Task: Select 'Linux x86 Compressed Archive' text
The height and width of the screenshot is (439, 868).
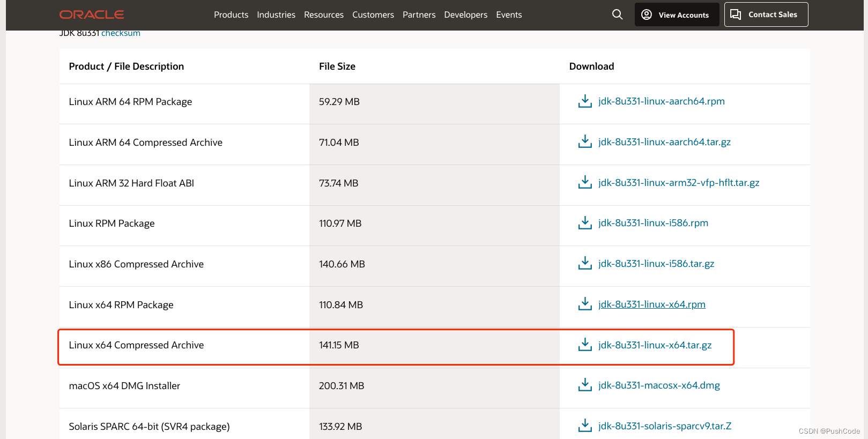Action: 136,264
